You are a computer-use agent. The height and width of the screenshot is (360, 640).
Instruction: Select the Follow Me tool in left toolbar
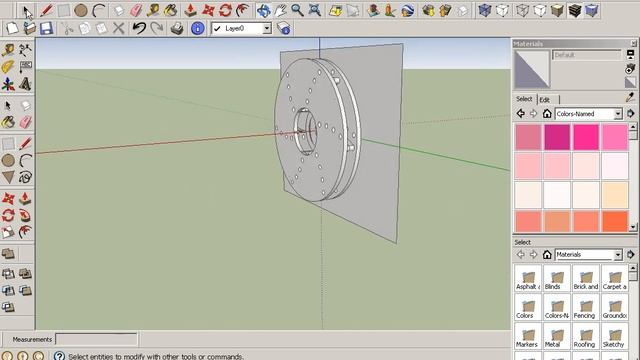pyautogui.click(x=25, y=215)
